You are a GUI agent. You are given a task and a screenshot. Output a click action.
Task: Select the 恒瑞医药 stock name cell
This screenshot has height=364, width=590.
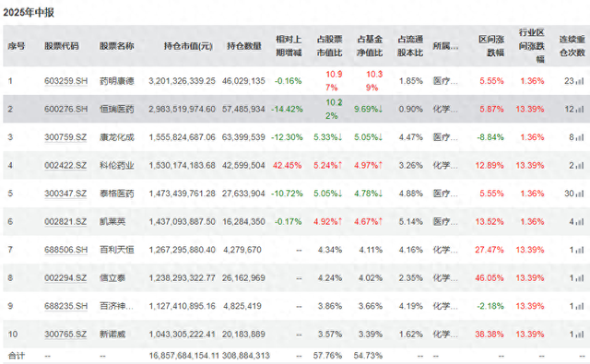(x=117, y=109)
